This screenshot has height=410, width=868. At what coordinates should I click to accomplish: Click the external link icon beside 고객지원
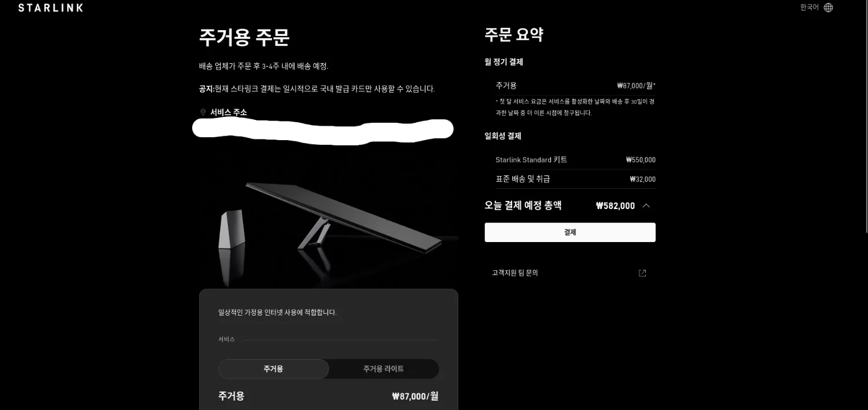tap(642, 273)
